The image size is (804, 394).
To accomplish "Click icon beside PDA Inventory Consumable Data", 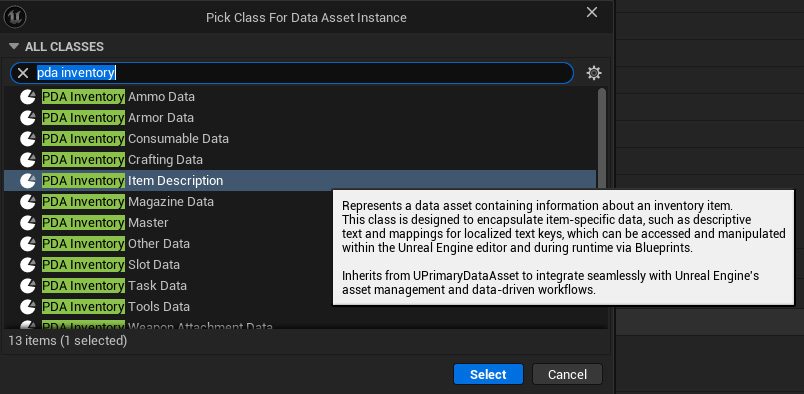I will pyautogui.click(x=28, y=139).
